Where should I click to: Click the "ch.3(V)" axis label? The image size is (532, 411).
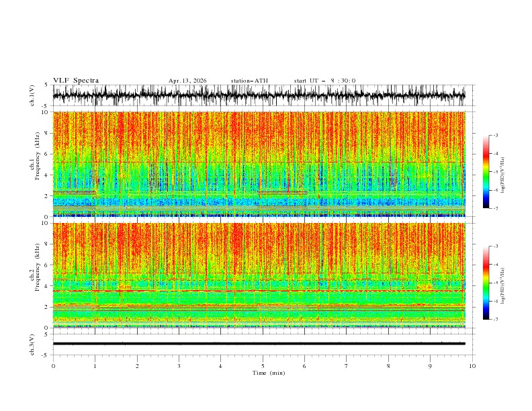[32, 345]
